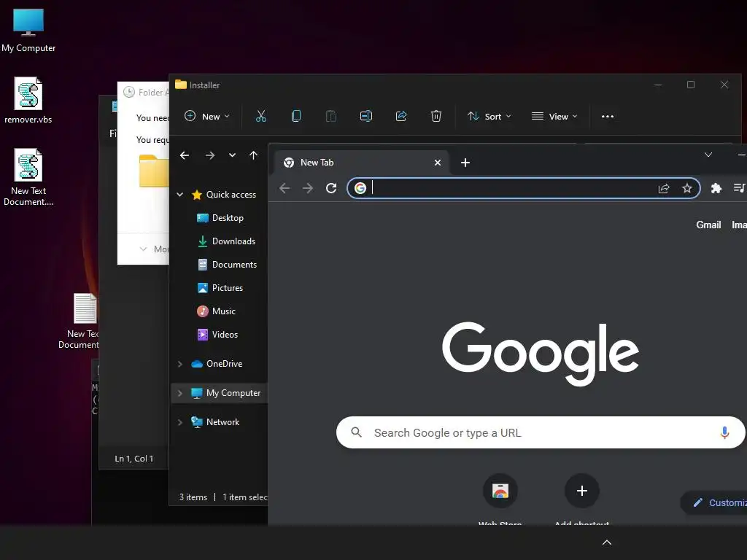Go forward in File Explorer navigation
747x560 pixels.
[x=209, y=155]
